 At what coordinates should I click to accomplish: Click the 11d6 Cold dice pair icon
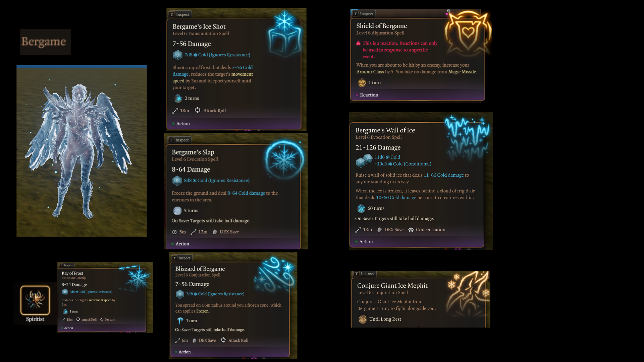[364, 161]
